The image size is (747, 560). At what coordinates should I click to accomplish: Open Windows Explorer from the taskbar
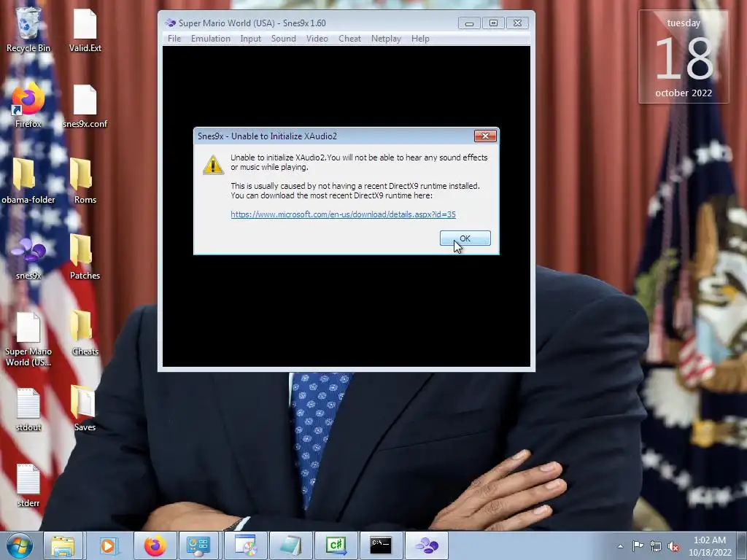[x=63, y=545]
